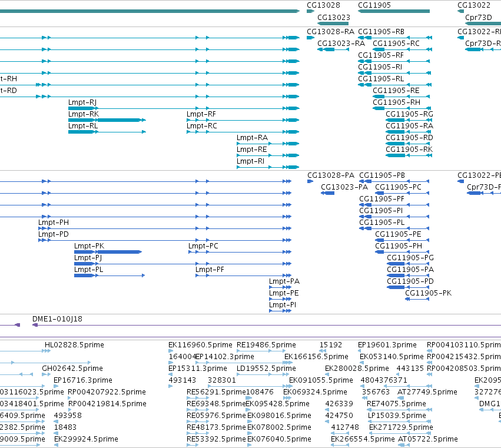The width and height of the screenshot is (501, 448).
Task: Click EST label EP16716.3prime
Action: coord(83,380)
